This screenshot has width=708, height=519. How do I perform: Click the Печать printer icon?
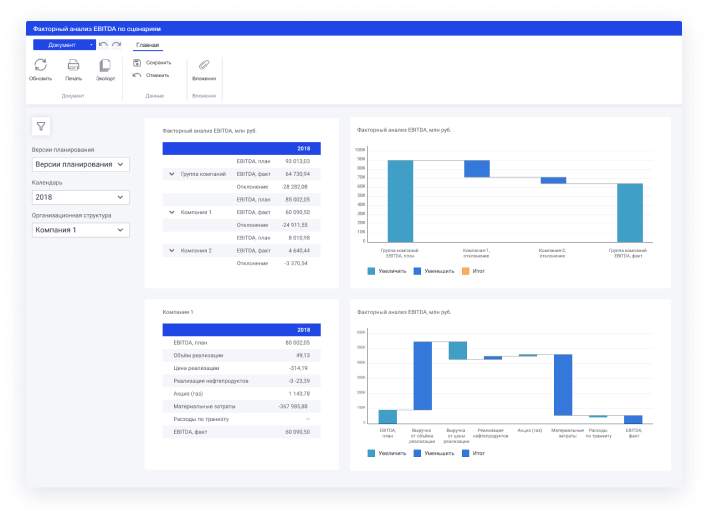click(x=73, y=65)
